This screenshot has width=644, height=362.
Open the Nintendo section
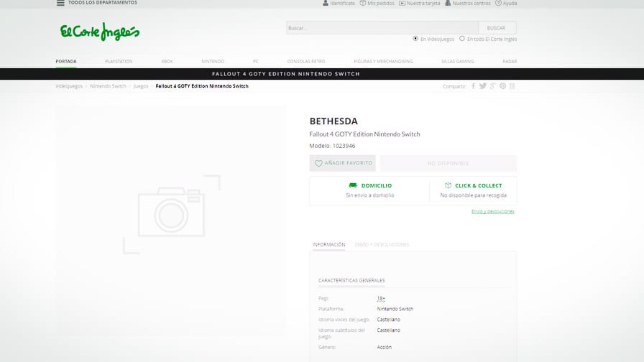(213, 61)
